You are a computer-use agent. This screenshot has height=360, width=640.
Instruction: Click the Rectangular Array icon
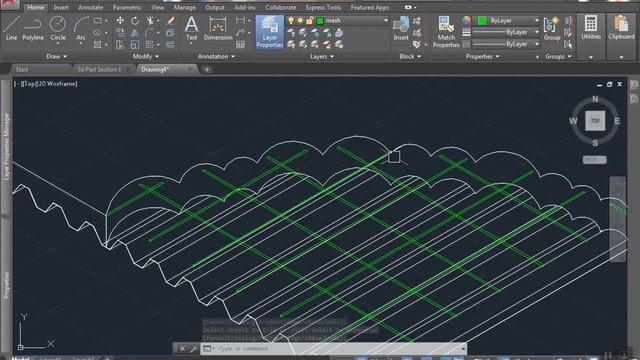coord(150,44)
